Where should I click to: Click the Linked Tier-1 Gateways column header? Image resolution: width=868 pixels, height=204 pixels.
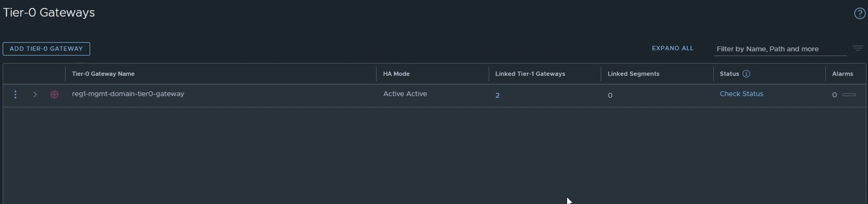[x=530, y=74]
